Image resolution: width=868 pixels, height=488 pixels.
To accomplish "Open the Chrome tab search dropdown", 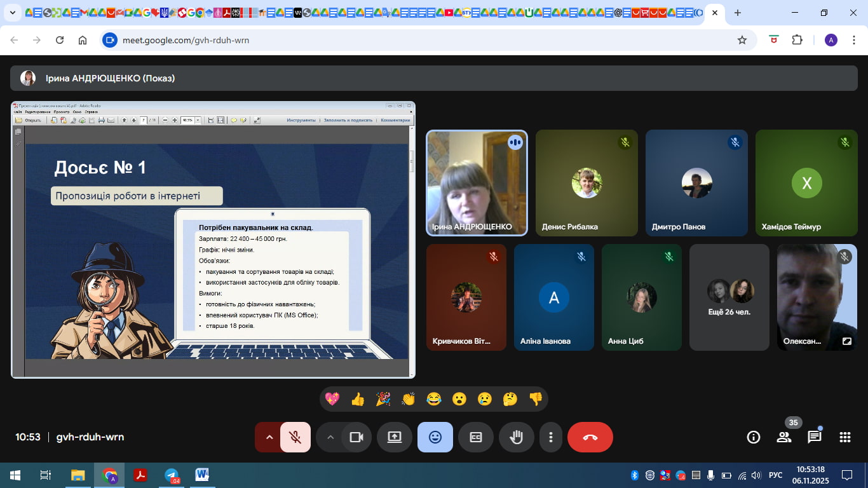I will click(12, 13).
